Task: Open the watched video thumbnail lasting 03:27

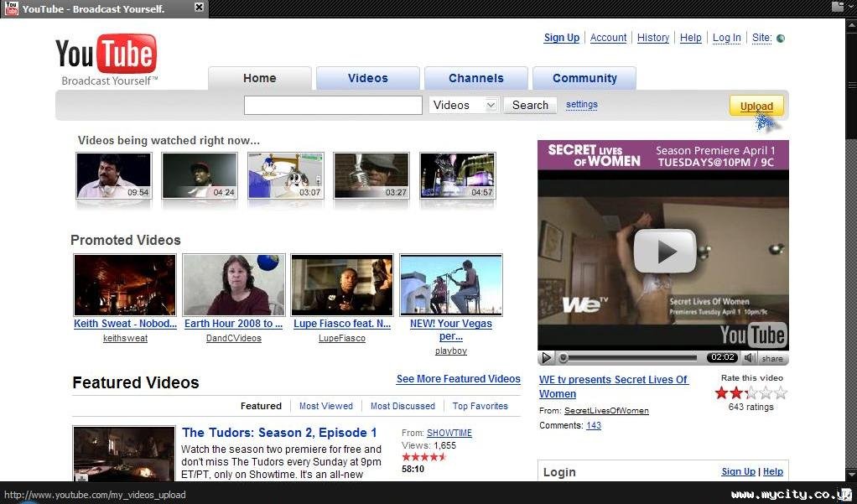Action: [x=371, y=175]
